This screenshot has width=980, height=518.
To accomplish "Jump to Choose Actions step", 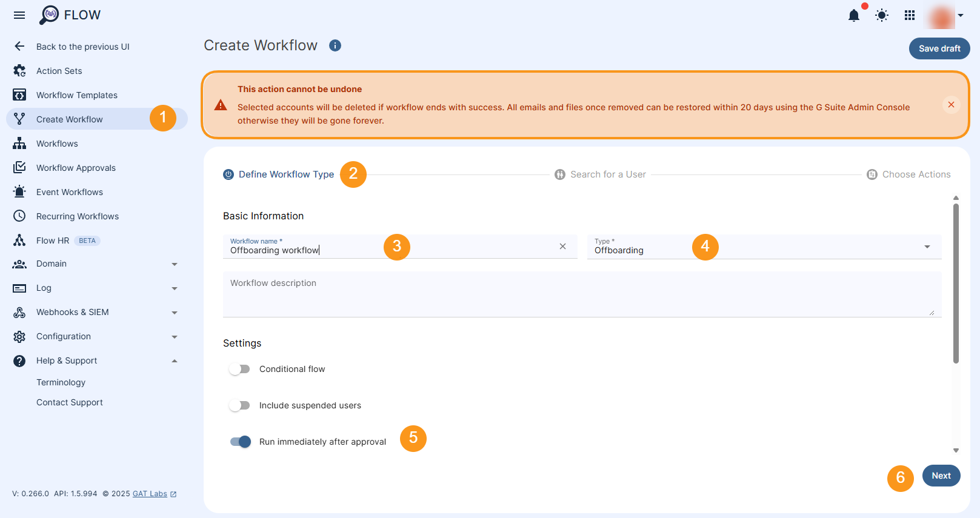I will point(908,174).
